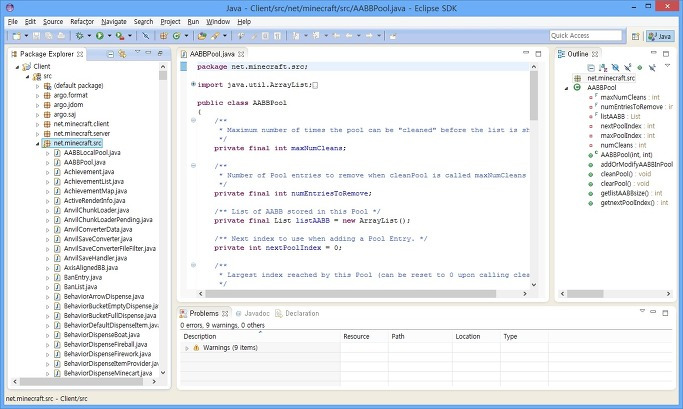Expand the folded import section in editor
This screenshot has height=409, width=683.
point(193,85)
